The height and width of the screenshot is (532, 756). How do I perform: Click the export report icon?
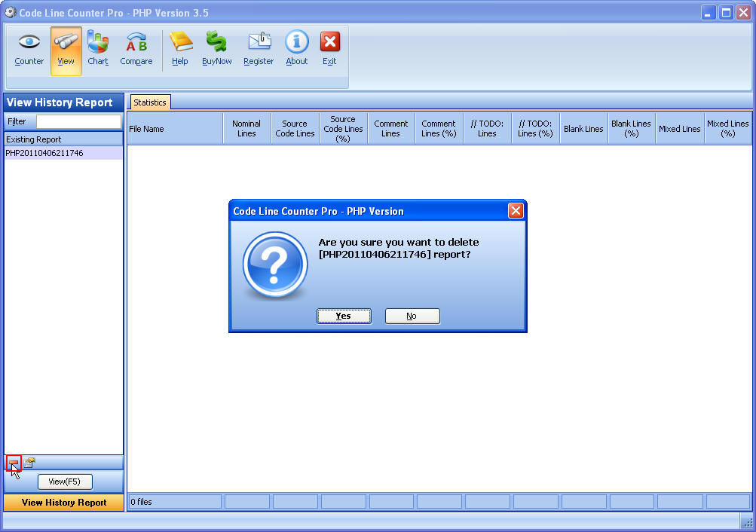tap(28, 462)
